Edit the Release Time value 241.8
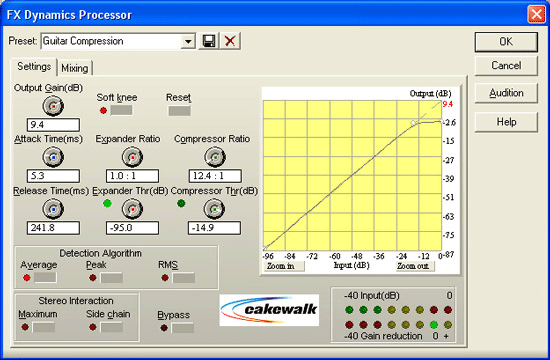The width and height of the screenshot is (550, 360). [x=53, y=228]
